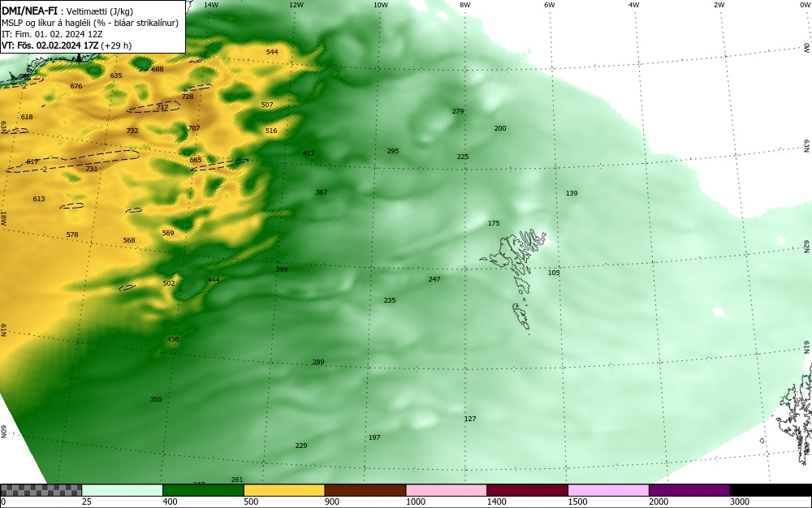Click the 0W longitude label
Image resolution: width=812 pixels, height=508 pixels.
click(806, 5)
